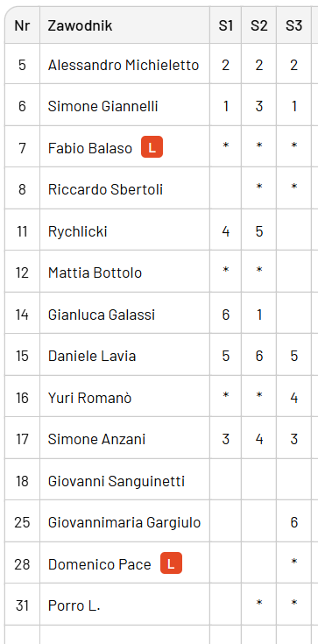Click Yuri Romanò's name
The width and height of the screenshot is (318, 644).
89,398
